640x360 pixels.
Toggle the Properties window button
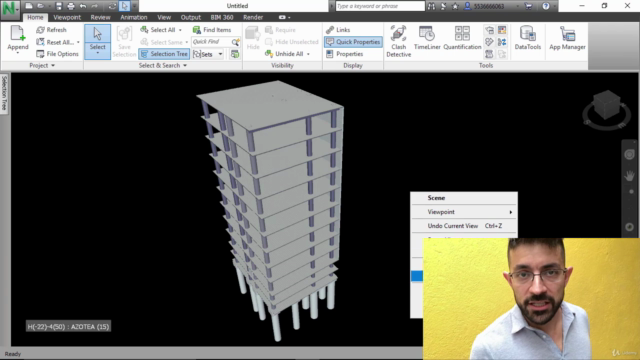344,54
